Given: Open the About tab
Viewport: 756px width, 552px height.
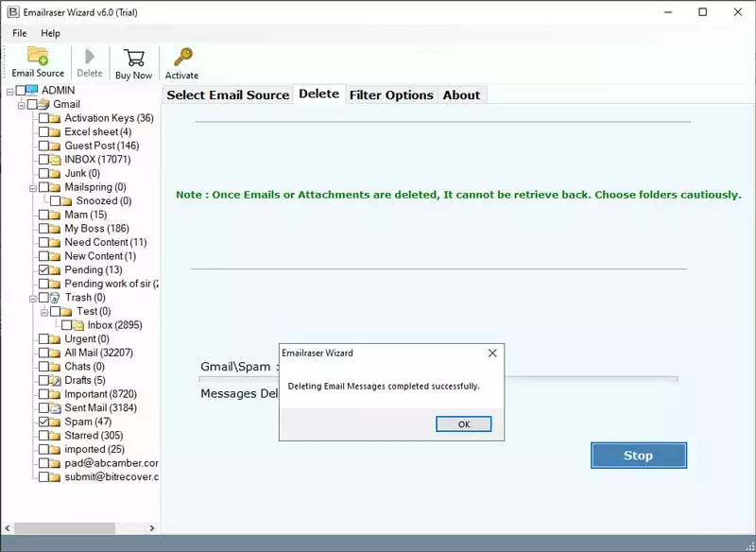Looking at the screenshot, I should coord(461,95).
